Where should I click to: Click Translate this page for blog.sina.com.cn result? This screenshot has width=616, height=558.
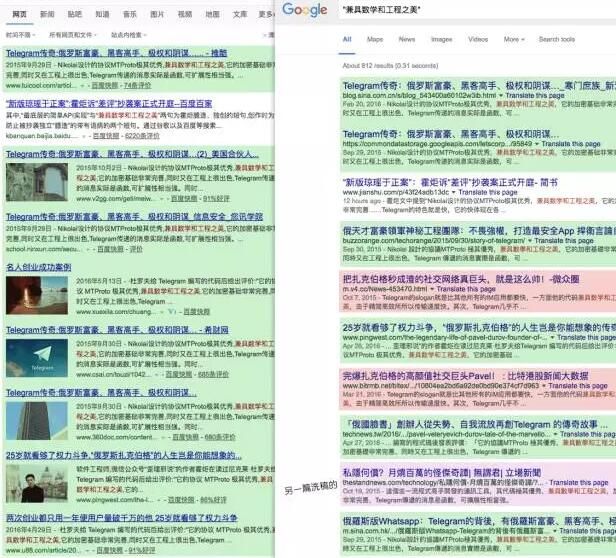(535, 95)
